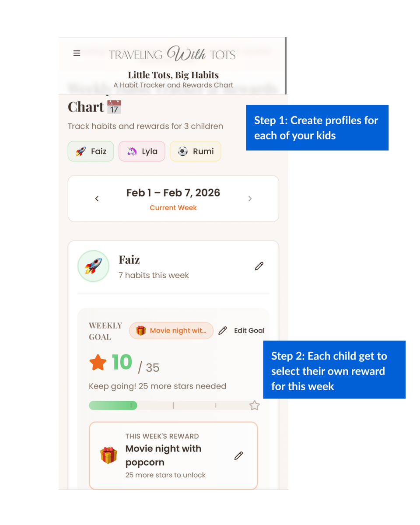Select the Lyla unicorn profile chip
Image resolution: width=420 pixels, height=525 pixels.
click(x=142, y=151)
